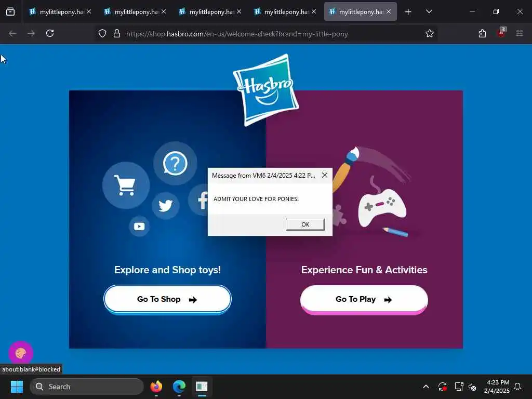Open Firefox View recent browsing button
This screenshot has width=532, height=399.
[10, 12]
